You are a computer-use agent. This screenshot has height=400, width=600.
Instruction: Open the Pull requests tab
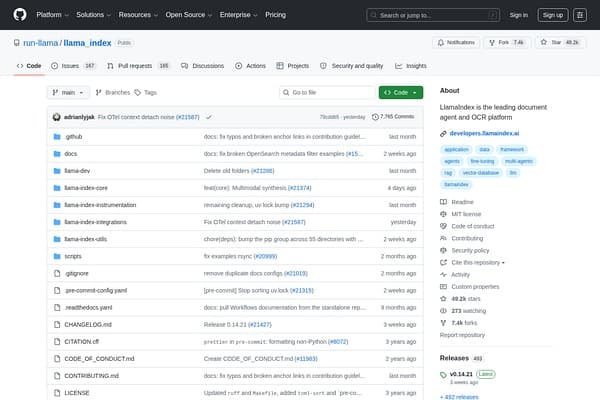(138, 66)
